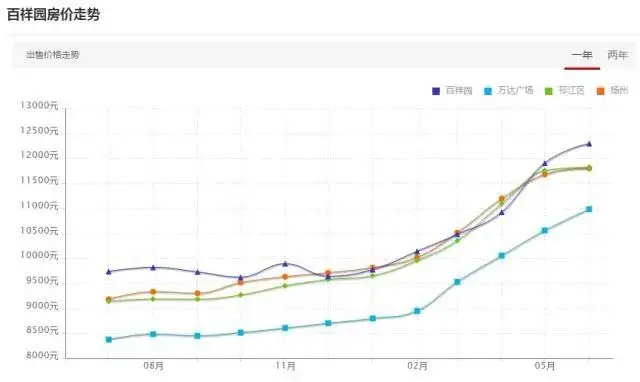Image resolution: width=640 pixels, height=382 pixels.
Task: Click the 11月 x-axis label
Action: 285,366
